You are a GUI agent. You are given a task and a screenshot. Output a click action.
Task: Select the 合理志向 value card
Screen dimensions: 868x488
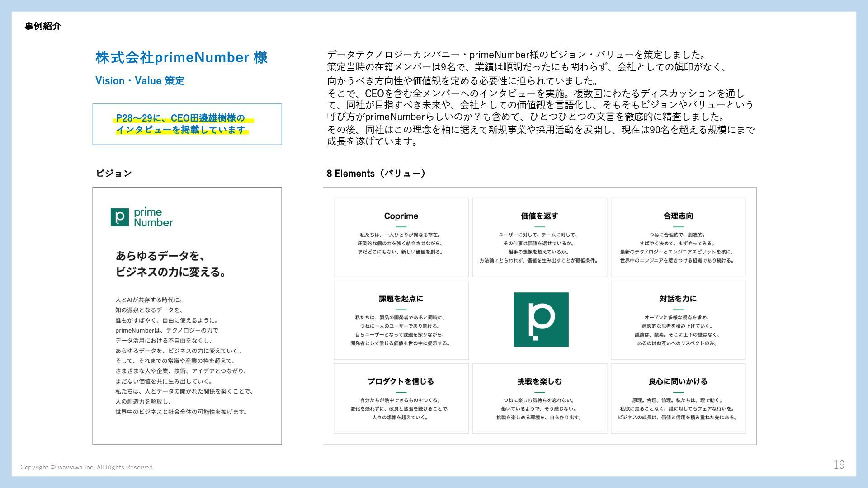pyautogui.click(x=678, y=237)
